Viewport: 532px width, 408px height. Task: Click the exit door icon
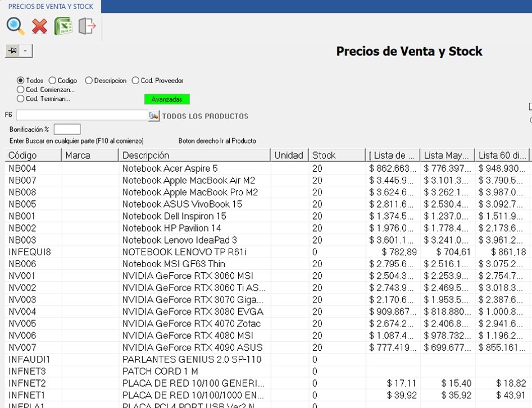[87, 26]
